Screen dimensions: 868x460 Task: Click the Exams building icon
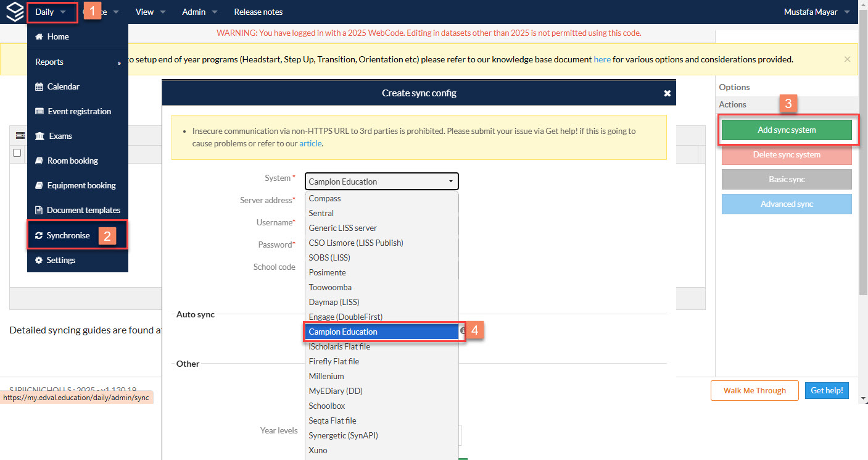(x=39, y=136)
